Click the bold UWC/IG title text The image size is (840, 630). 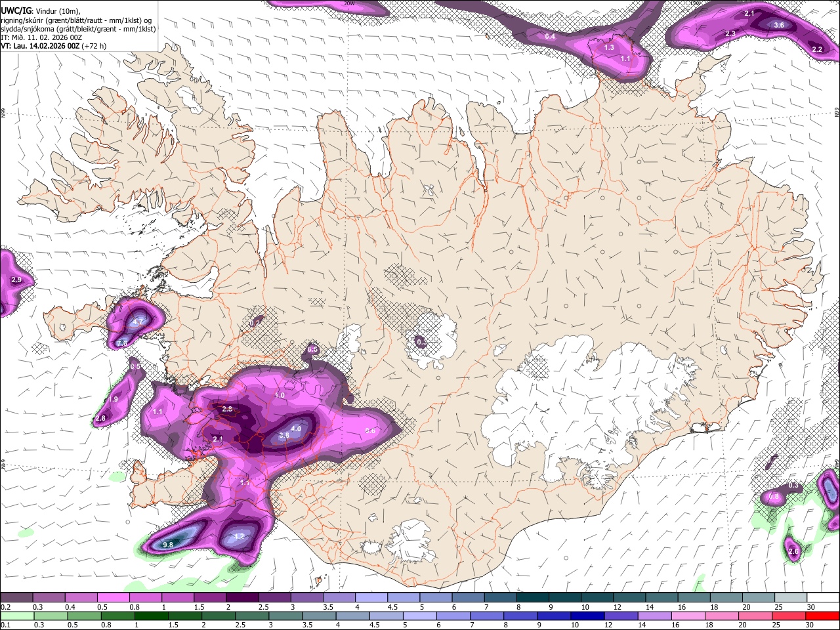(x=15, y=10)
